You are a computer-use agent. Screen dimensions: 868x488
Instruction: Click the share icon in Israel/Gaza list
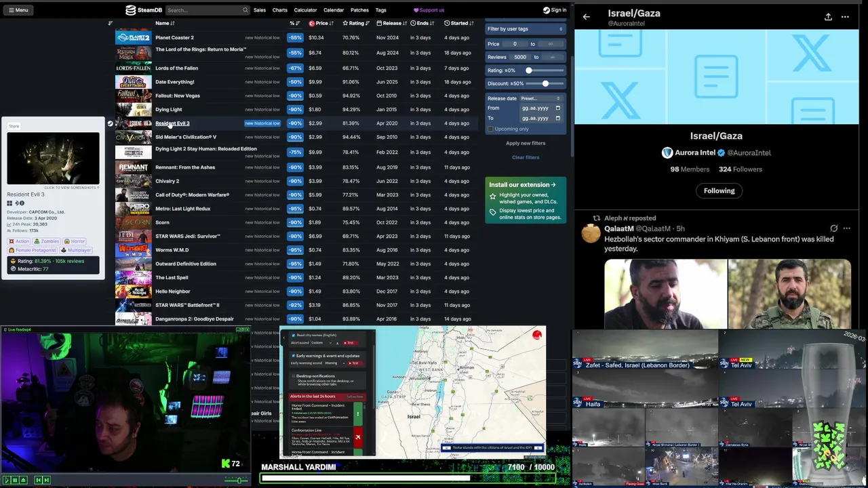pos(828,17)
